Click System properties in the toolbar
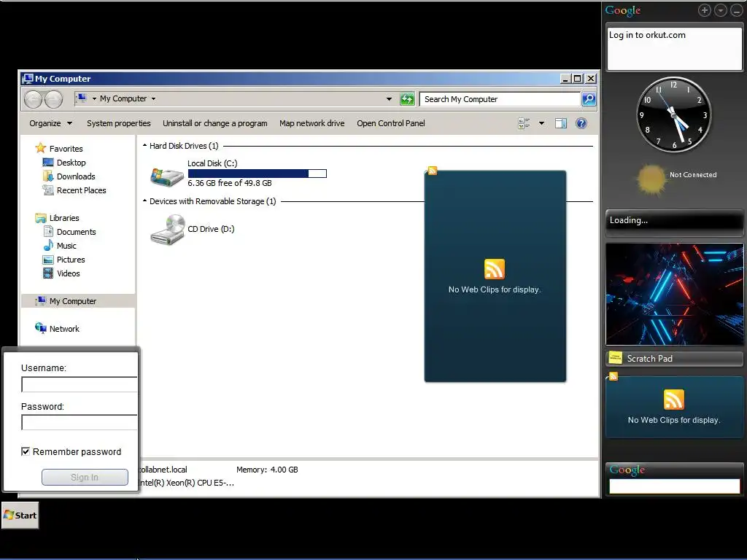The image size is (747, 560). pyautogui.click(x=119, y=123)
